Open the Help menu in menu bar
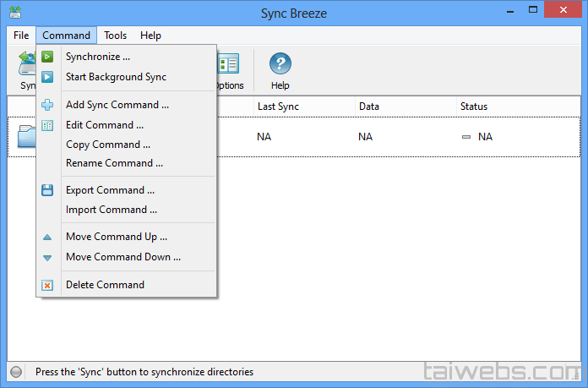The height and width of the screenshot is (388, 588). tap(150, 36)
